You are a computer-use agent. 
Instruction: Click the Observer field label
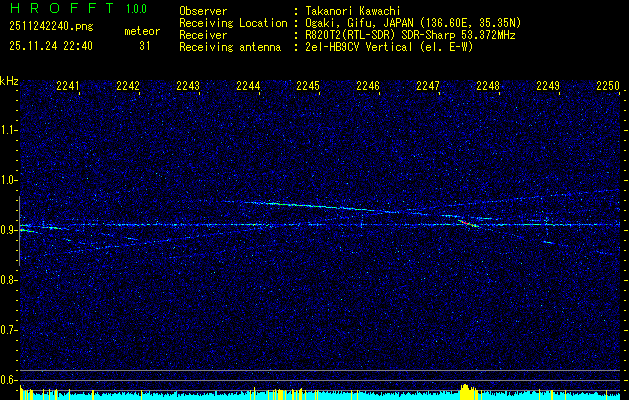click(x=203, y=11)
